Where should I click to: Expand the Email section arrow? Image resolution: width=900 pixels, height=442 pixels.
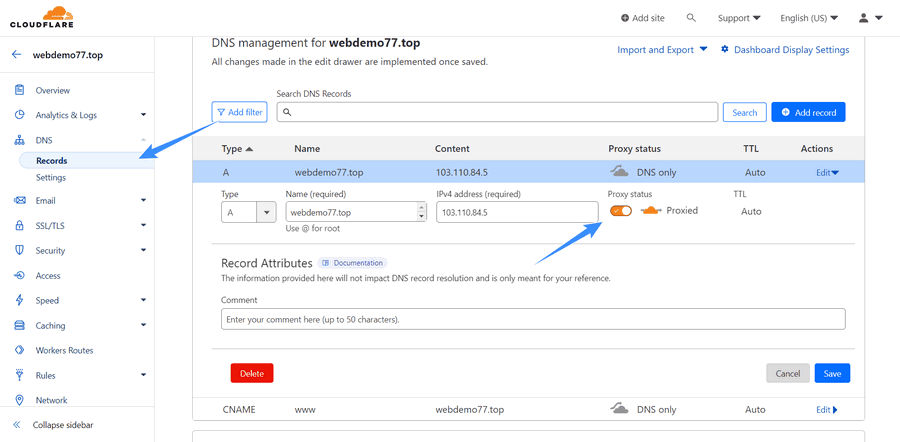coord(143,200)
